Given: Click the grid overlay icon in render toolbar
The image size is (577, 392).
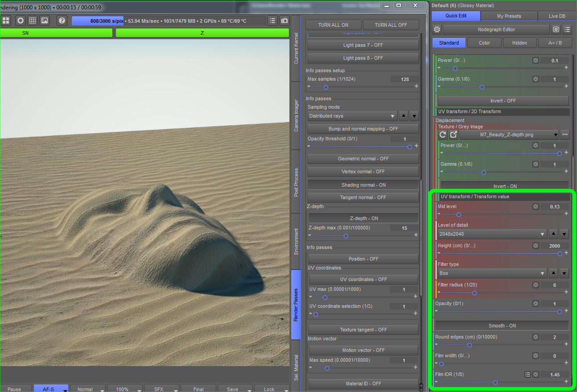Looking at the screenshot, I should pos(33,21).
